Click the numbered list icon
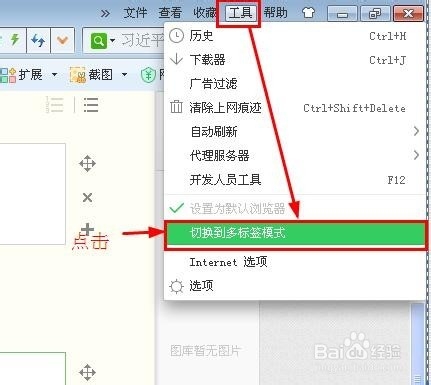 point(55,105)
